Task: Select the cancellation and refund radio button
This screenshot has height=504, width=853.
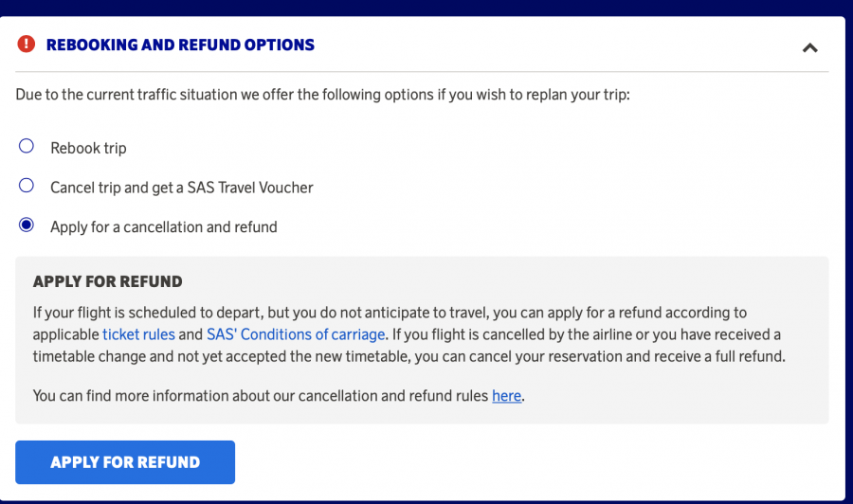Action: [27, 225]
